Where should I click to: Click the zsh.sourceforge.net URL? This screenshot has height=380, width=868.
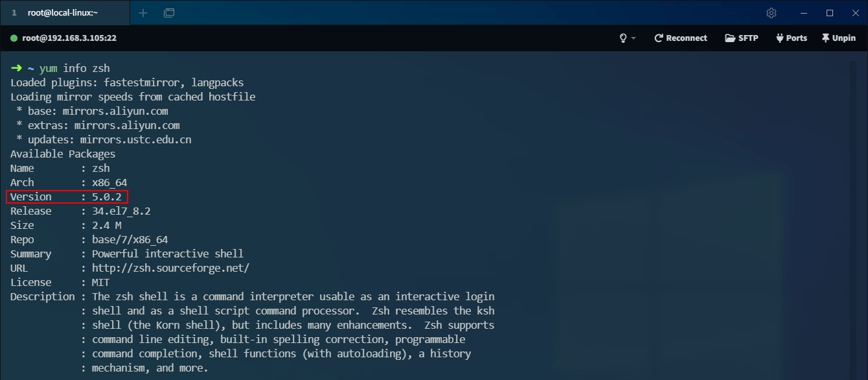click(170, 268)
